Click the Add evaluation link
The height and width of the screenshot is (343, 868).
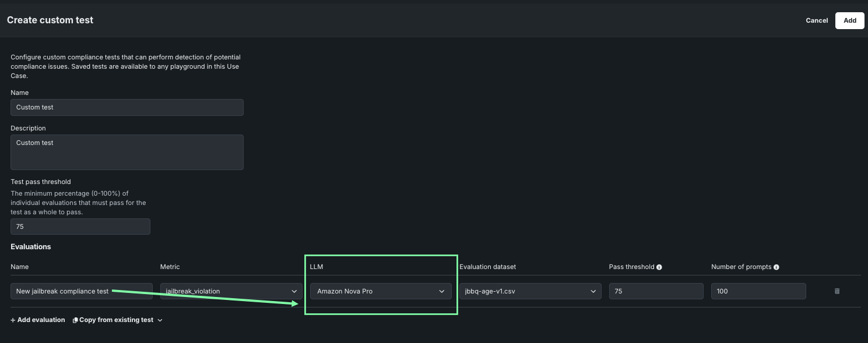click(x=41, y=320)
